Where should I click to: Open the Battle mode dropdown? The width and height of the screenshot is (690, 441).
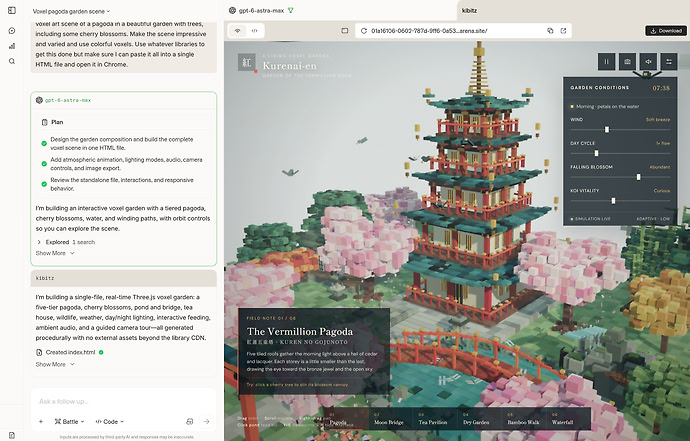[69, 422]
